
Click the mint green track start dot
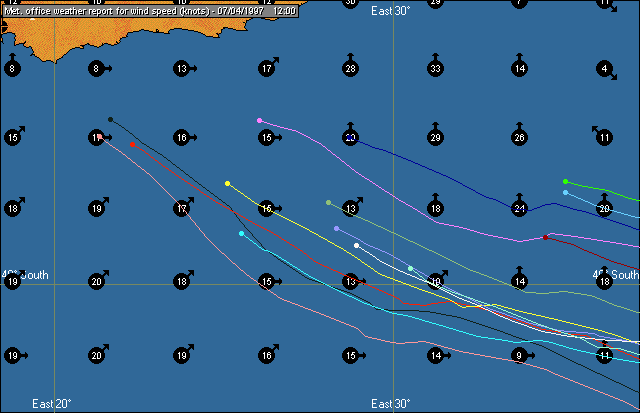410,268
